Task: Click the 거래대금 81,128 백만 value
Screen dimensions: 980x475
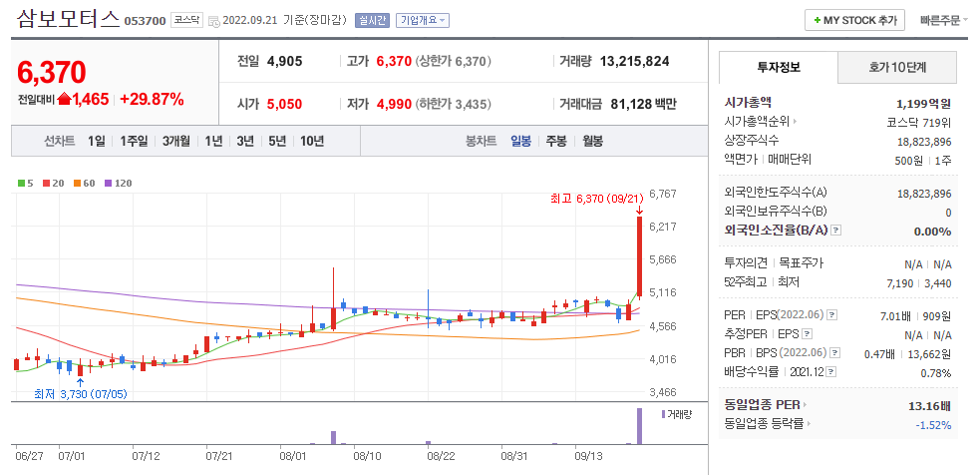Action: [x=643, y=104]
